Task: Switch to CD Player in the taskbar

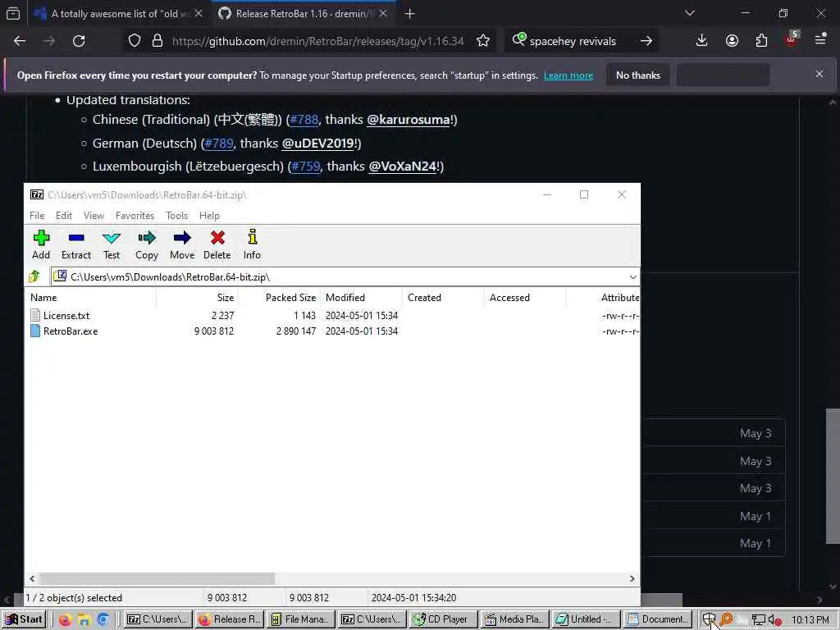Action: (x=444, y=619)
